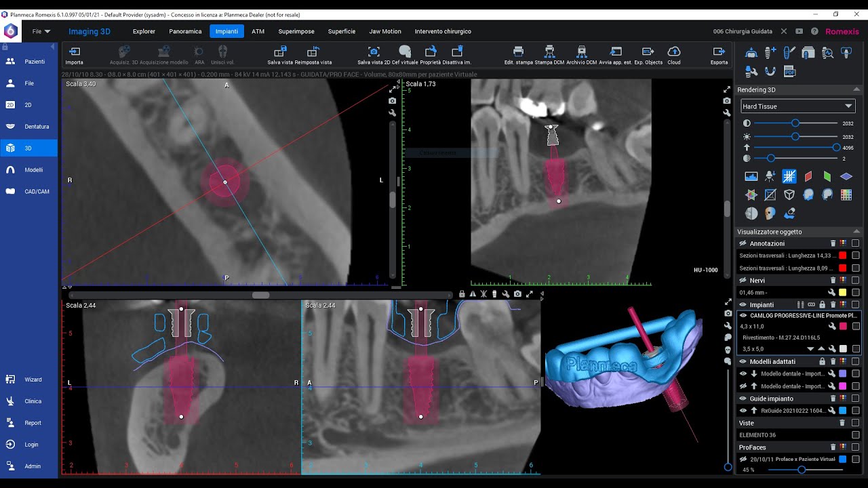Toggle visibility of Nervi group
The height and width of the screenshot is (488, 868).
743,280
